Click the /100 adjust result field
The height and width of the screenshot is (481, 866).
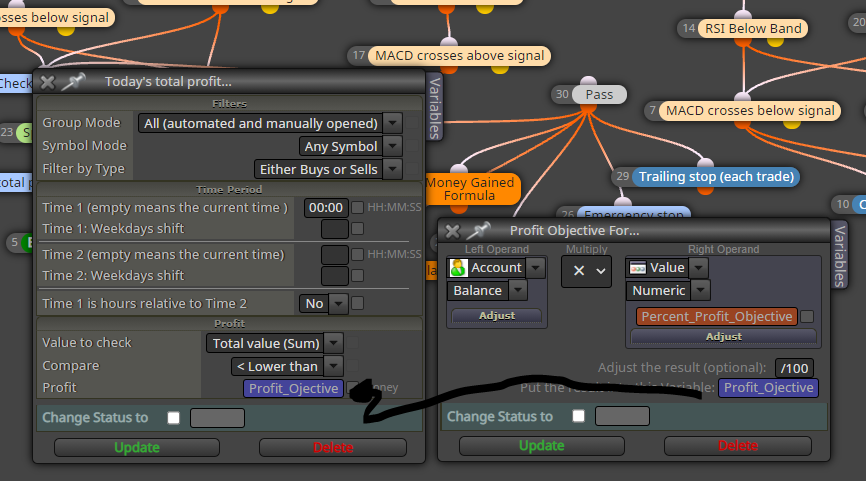tap(794, 368)
